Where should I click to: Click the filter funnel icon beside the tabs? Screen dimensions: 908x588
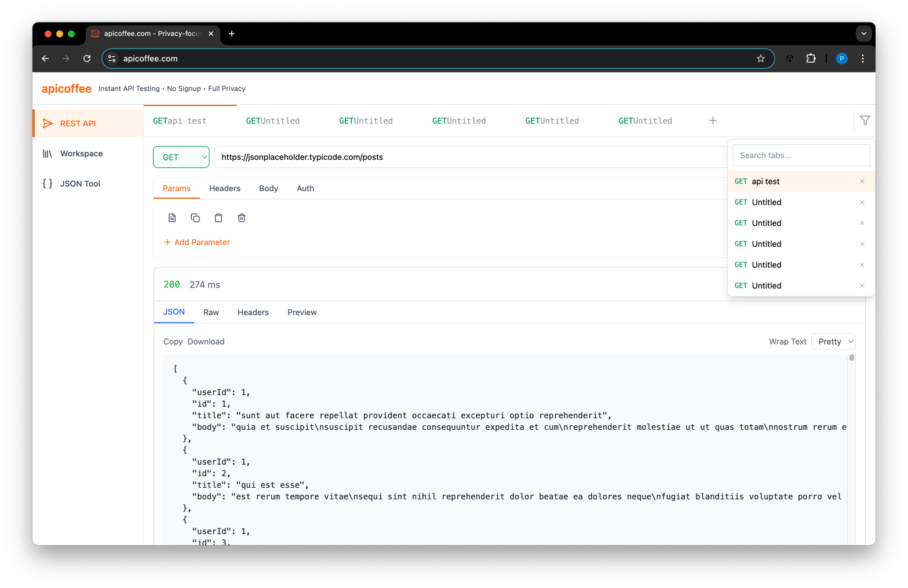(865, 120)
